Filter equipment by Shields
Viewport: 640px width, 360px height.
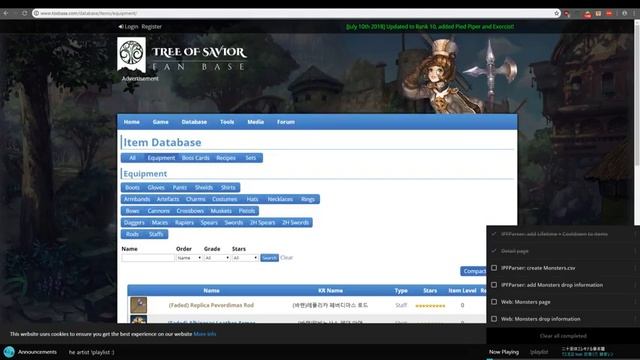pyautogui.click(x=204, y=188)
